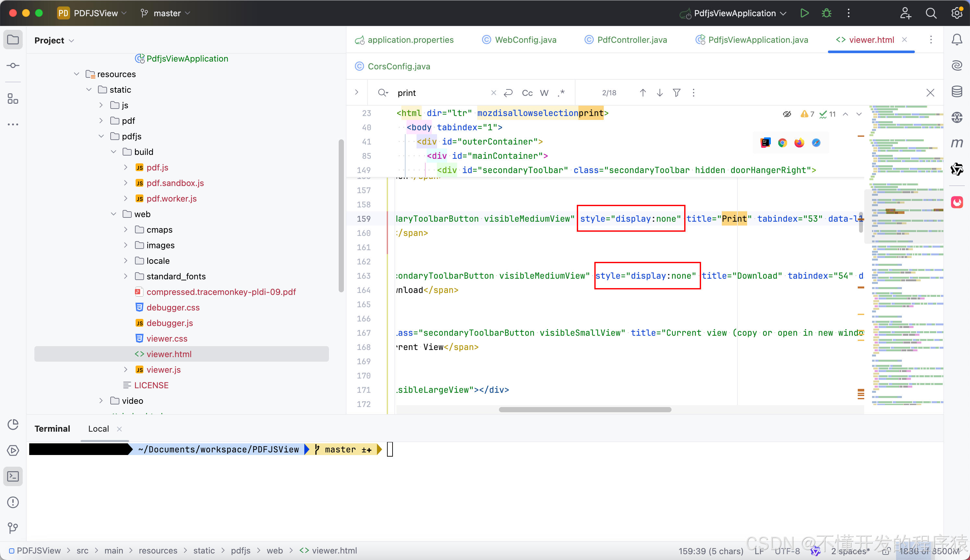This screenshot has height=560, width=970.
Task: Expand the cmaps folder
Action: (126, 230)
